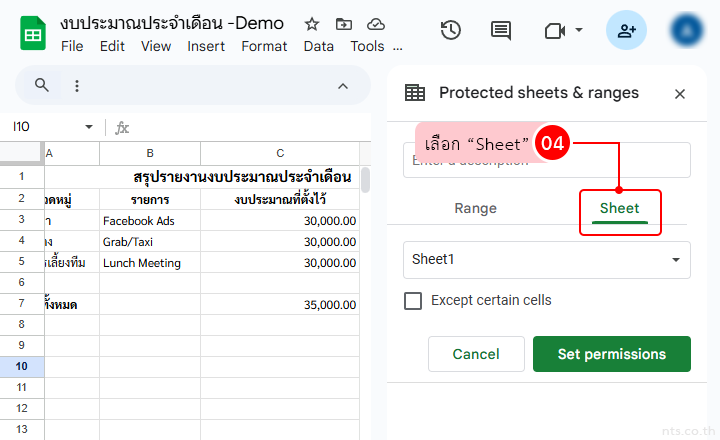The height and width of the screenshot is (440, 720).
Task: Click the รายการ header cell
Action: tap(150, 199)
